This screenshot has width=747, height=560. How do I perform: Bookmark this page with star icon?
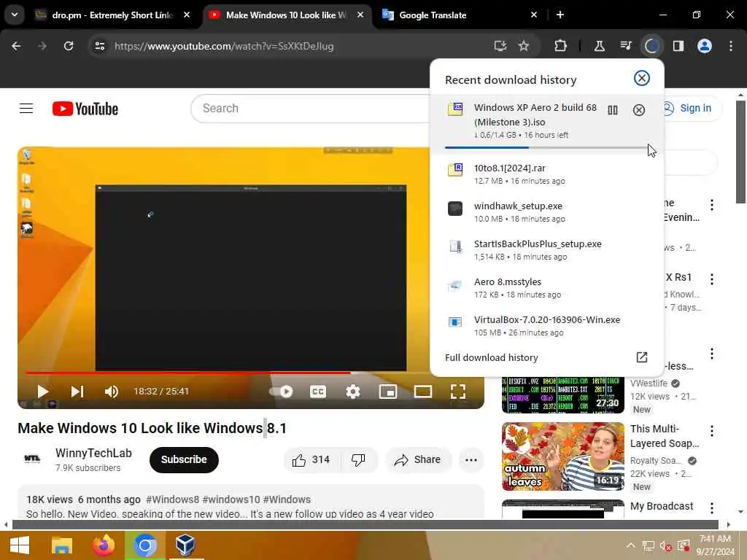coord(524,46)
